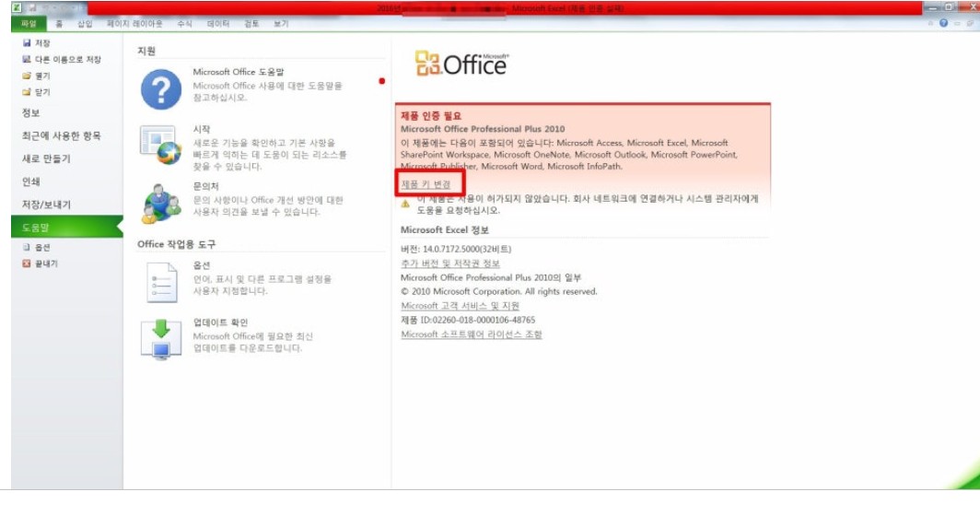Open the 파일 (File) tab

[29, 24]
